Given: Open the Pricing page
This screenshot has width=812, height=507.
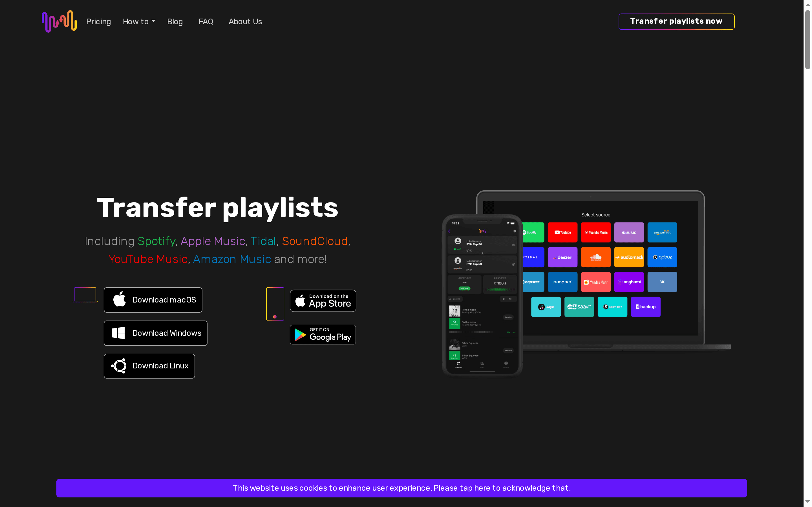Looking at the screenshot, I should tap(98, 21).
